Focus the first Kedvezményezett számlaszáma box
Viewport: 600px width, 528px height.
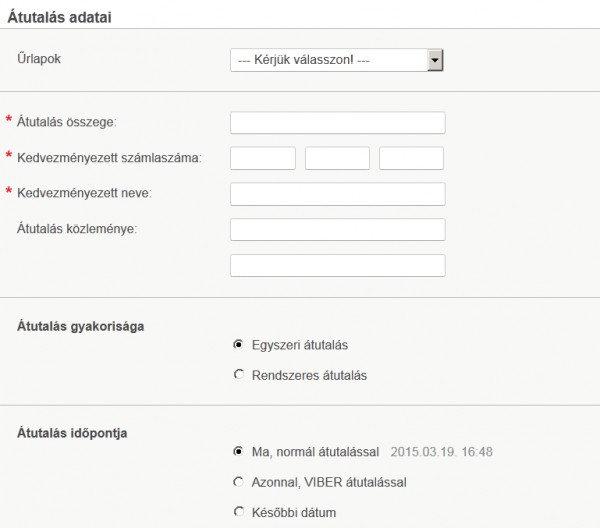point(263,158)
